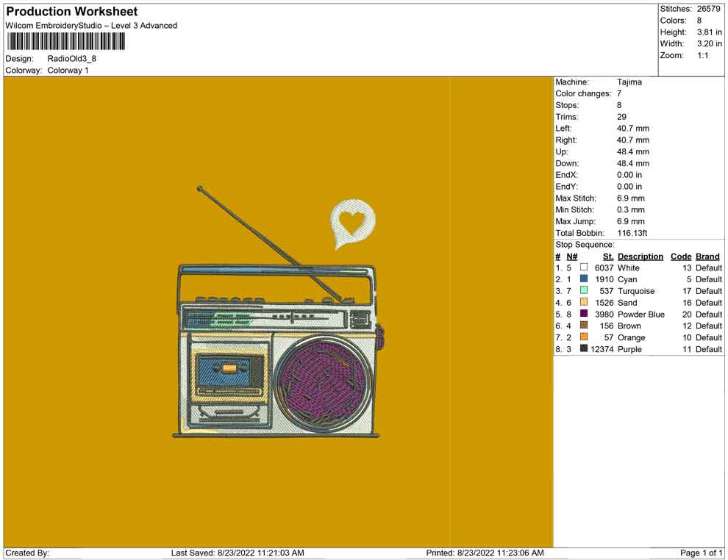This screenshot has height=560, width=728.
Task: Click the stitch count '12374' for Purple
Action: [x=602, y=349]
